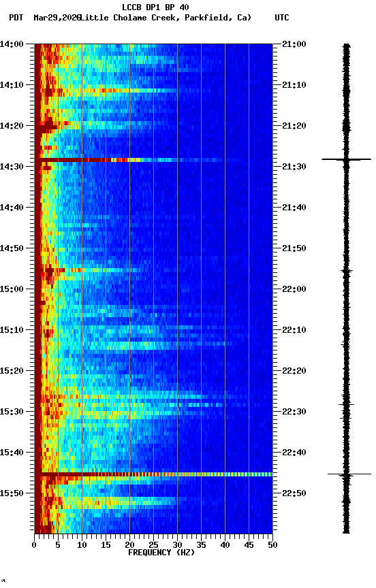Click the 15:20 PDT time label
This screenshot has width=376, height=588.
coord(12,372)
